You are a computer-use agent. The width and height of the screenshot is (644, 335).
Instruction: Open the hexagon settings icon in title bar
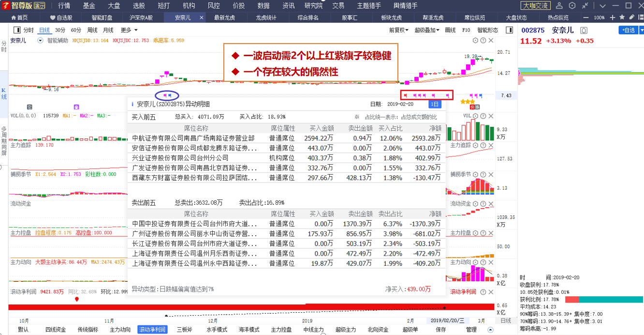[572, 6]
